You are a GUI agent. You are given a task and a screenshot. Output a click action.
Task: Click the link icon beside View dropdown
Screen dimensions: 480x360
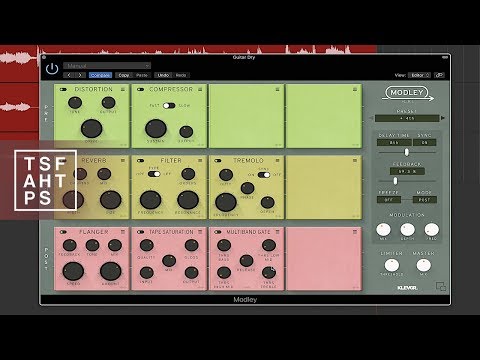(439, 75)
